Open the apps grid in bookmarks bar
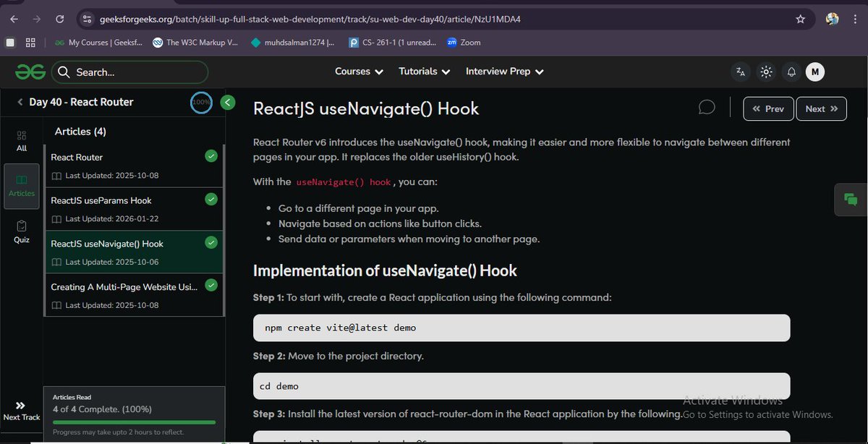The height and width of the screenshot is (444, 868). click(x=30, y=43)
